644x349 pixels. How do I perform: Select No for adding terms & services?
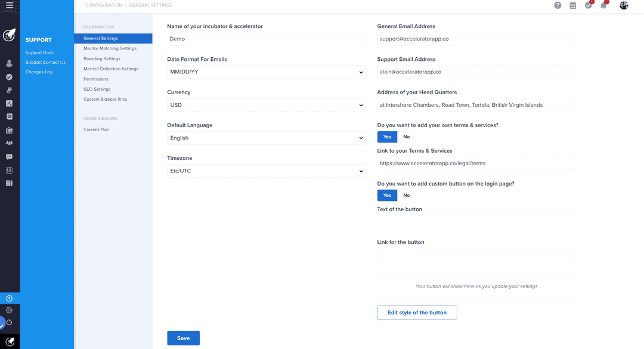[x=407, y=137]
